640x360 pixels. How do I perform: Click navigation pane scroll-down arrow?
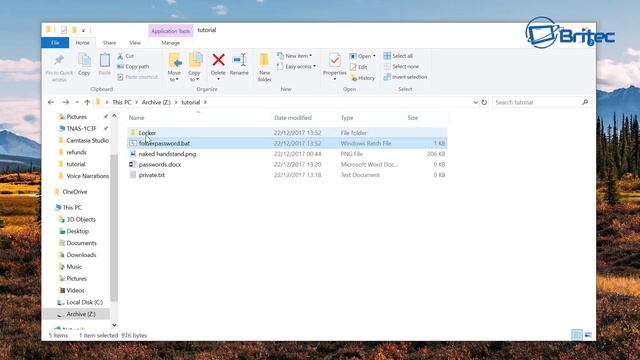[x=114, y=325]
